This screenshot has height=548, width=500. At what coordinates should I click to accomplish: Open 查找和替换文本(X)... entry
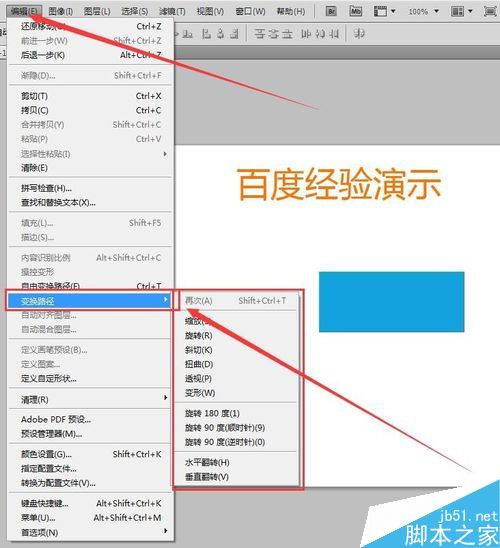[x=91, y=202]
